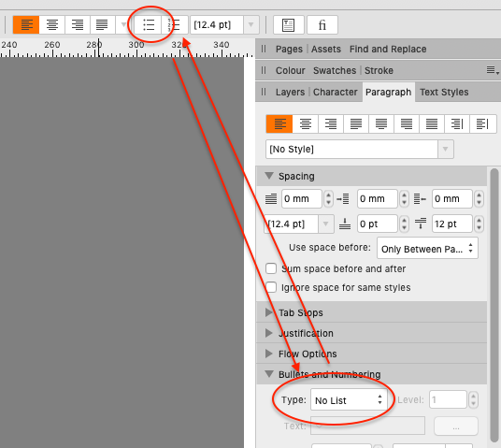Click the fi ligatures typography icon
This screenshot has width=501, height=448.
(322, 24)
